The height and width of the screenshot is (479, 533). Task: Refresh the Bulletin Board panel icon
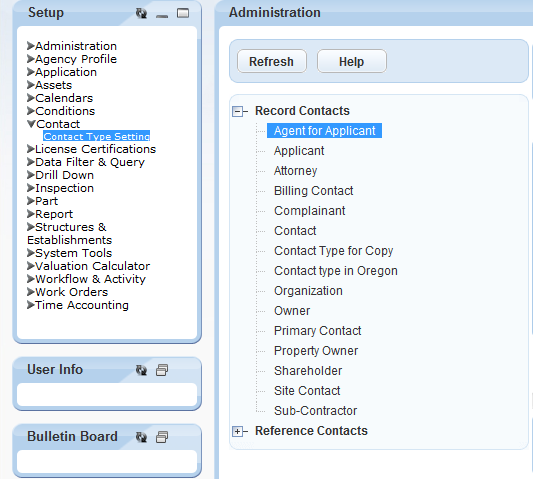141,437
